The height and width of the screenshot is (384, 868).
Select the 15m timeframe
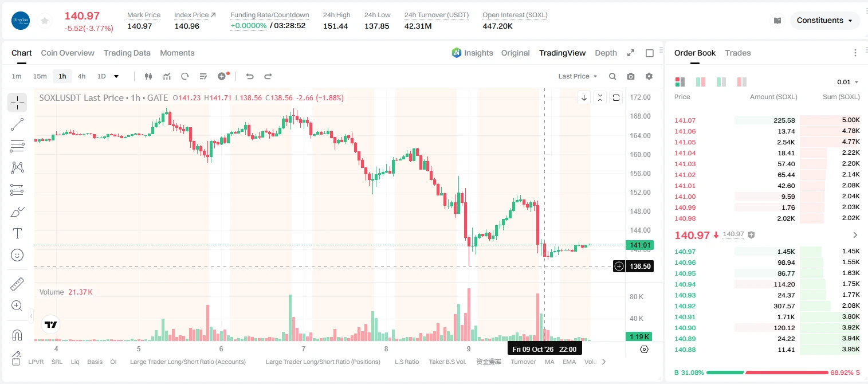coord(40,76)
